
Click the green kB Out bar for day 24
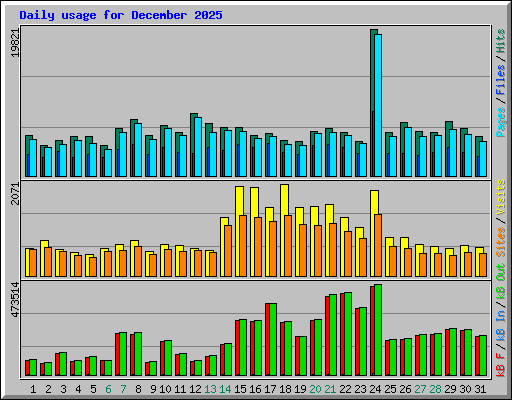tap(378, 330)
